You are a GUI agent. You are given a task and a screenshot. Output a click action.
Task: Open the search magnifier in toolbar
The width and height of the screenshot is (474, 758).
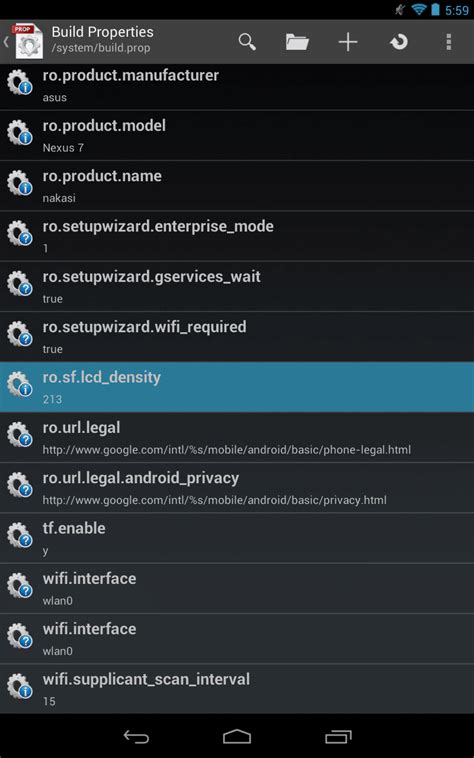tap(247, 42)
